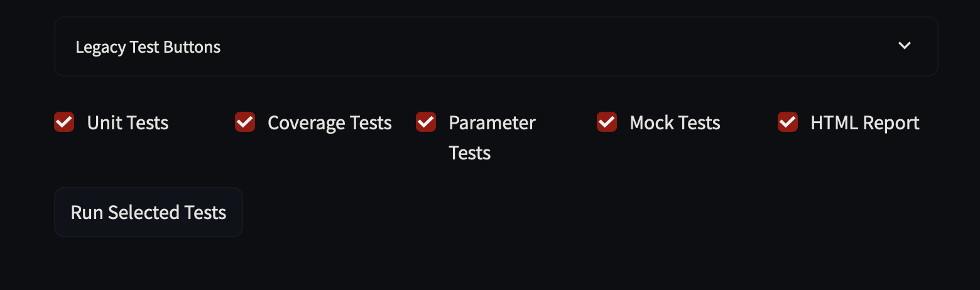This screenshot has width=980, height=290.
Task: Click the red checkmark icon beside HTML Report
Action: pos(788,122)
